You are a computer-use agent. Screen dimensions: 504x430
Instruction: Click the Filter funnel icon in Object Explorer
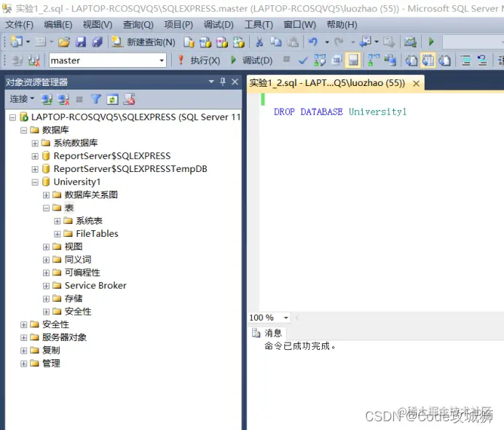click(96, 99)
